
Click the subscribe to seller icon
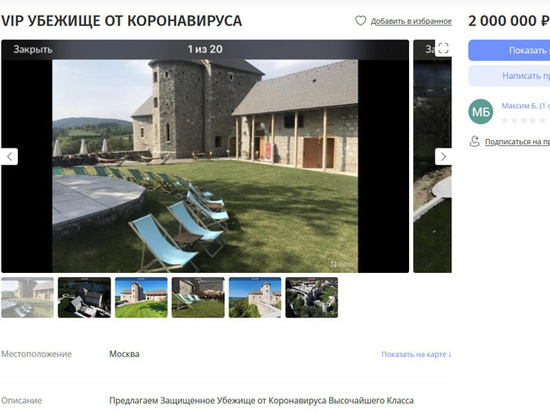(x=475, y=141)
